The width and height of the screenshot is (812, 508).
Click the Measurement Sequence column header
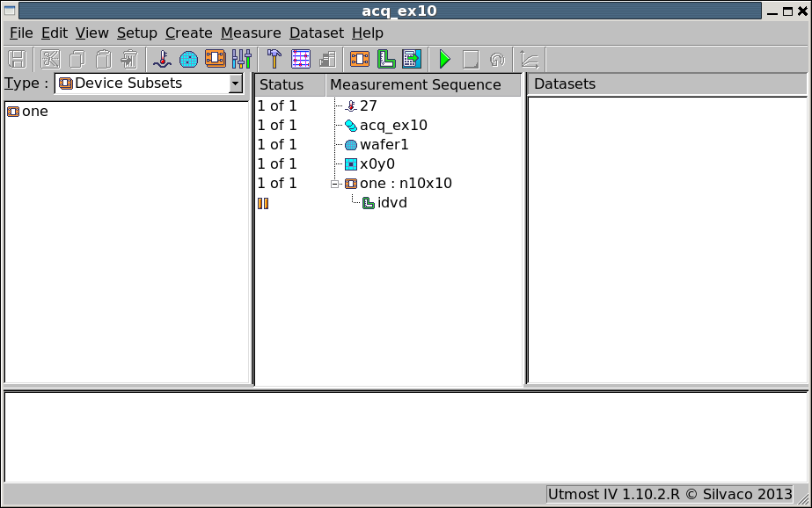click(423, 85)
